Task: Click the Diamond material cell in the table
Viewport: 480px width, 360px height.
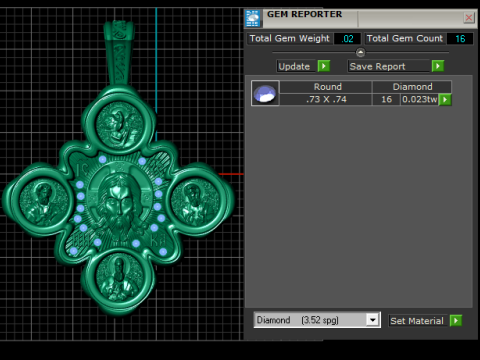Action: [412, 87]
